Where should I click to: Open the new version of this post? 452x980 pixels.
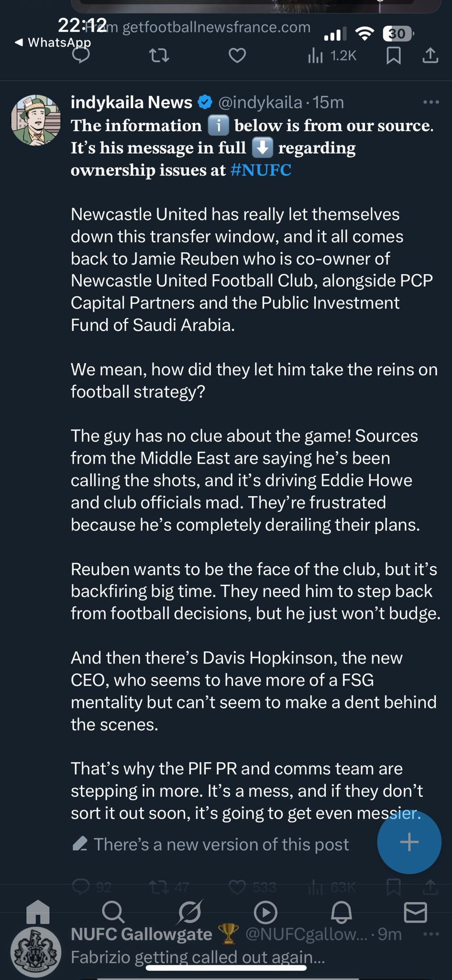click(221, 845)
